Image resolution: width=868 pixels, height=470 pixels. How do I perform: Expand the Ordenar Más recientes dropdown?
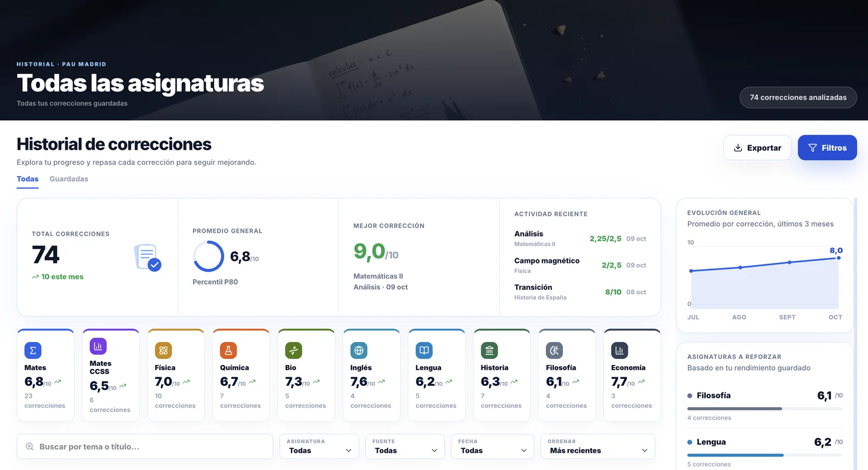[x=598, y=447]
